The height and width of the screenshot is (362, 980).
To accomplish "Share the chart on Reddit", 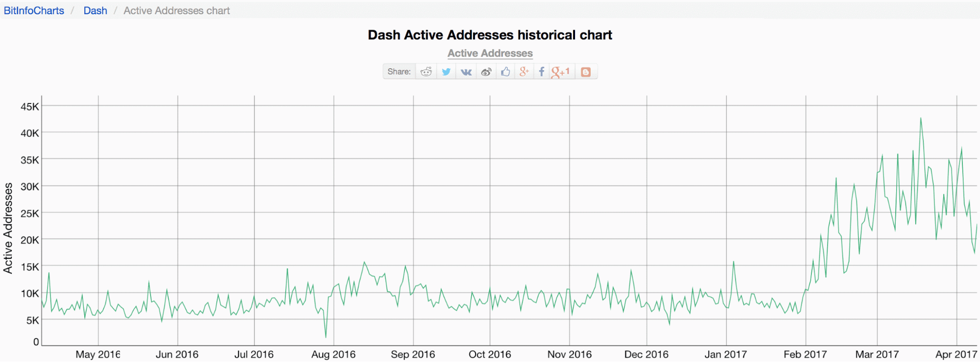I will pos(426,72).
